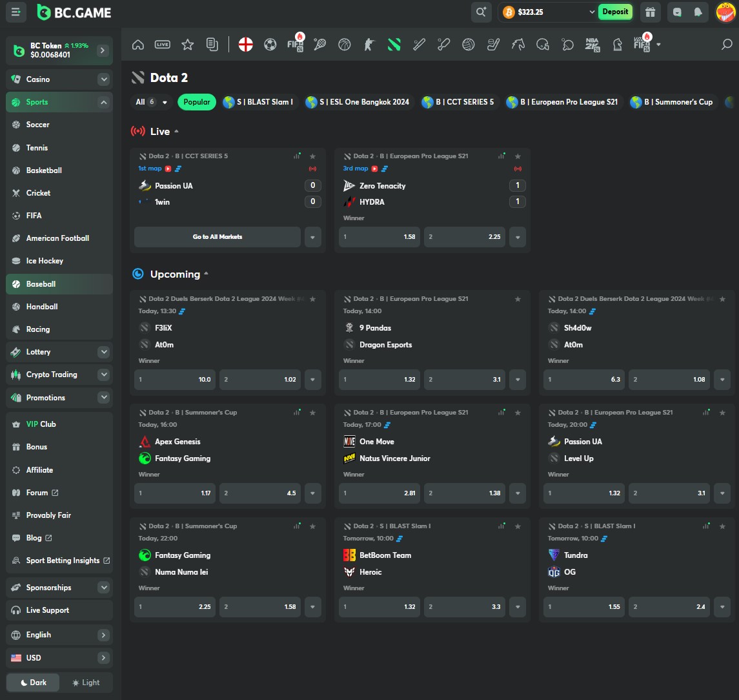Viewport: 739px width, 700px height.
Task: Open the BC Token price card
Action: (x=59, y=50)
